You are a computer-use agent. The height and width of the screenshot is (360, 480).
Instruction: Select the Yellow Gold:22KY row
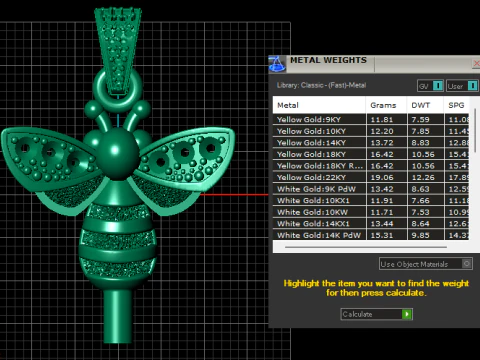[371, 177]
